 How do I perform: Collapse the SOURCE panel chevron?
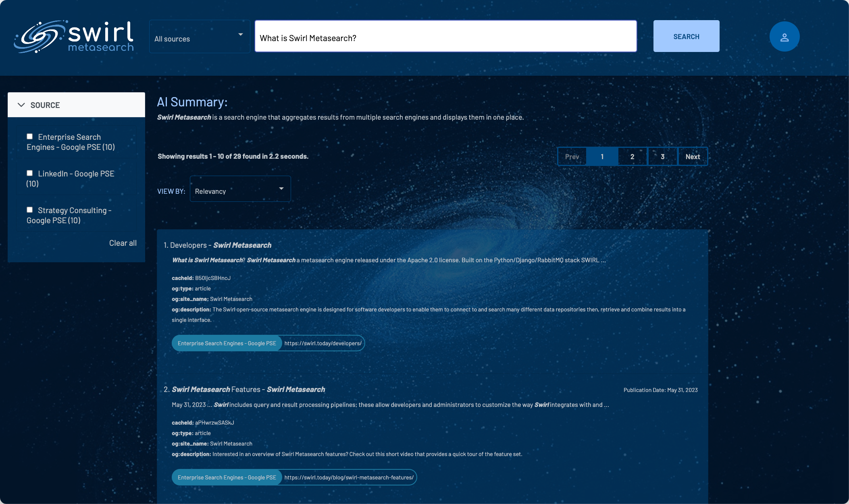click(21, 105)
